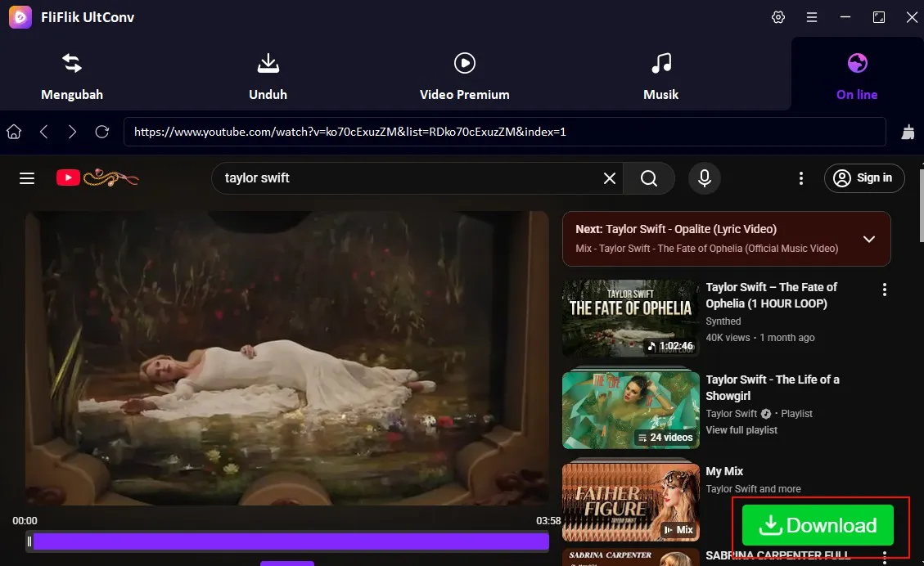This screenshot has height=566, width=924.
Task: Select the On line browser mode icon
Action: [x=856, y=62]
